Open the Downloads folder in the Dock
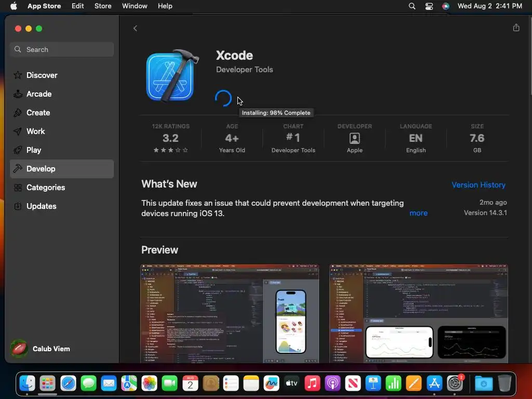Image resolution: width=532 pixels, height=399 pixels. [484, 383]
